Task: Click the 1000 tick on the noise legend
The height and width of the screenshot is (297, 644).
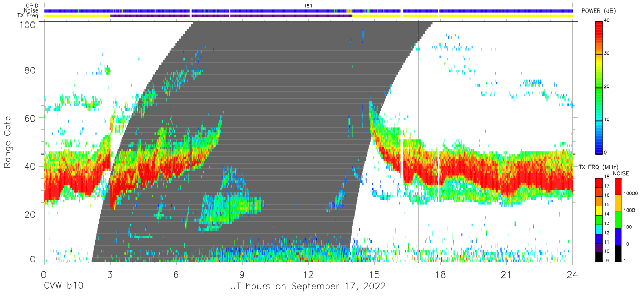Action: [x=628, y=210]
